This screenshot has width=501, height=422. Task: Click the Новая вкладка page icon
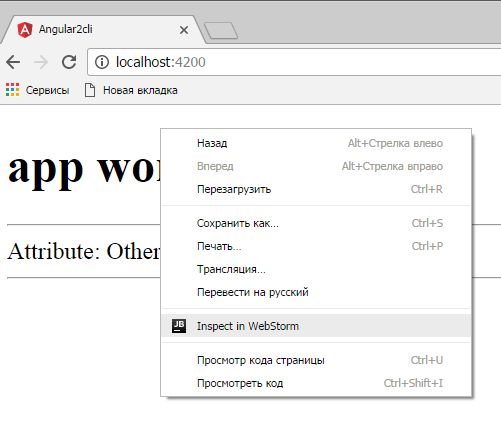(90, 90)
